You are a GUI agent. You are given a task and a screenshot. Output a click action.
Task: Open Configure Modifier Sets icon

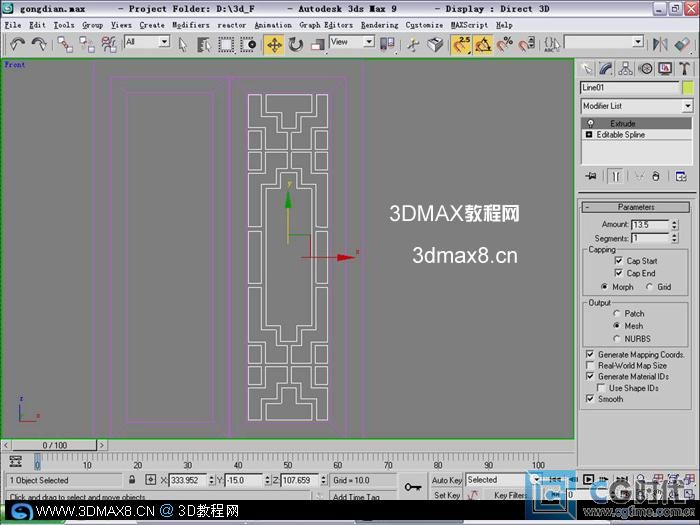point(681,176)
